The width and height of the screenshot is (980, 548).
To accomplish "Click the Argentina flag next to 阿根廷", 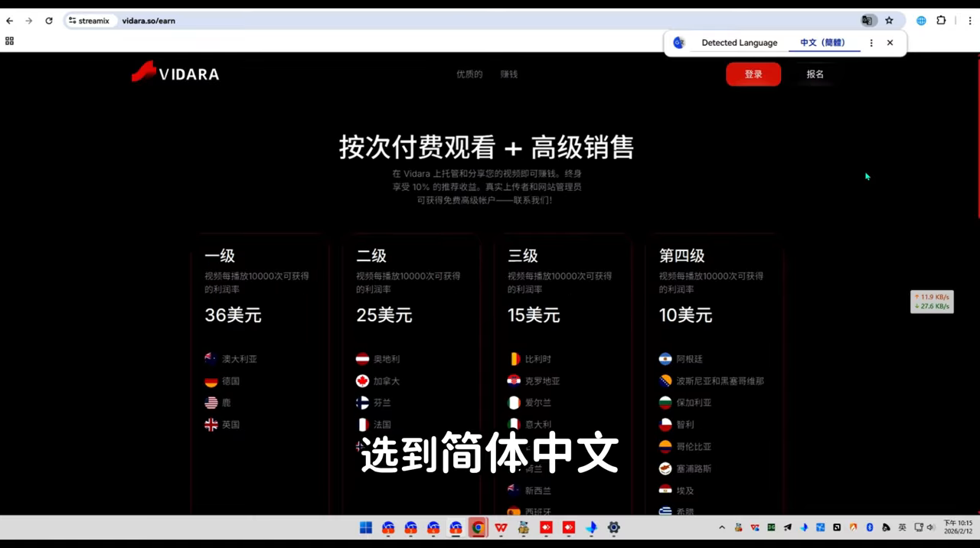I will [666, 358].
